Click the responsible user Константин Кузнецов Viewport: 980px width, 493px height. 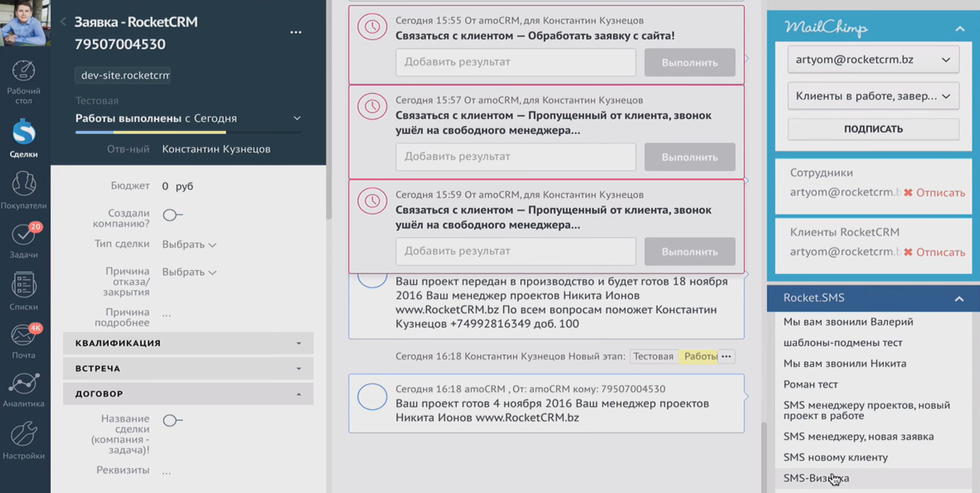(216, 149)
